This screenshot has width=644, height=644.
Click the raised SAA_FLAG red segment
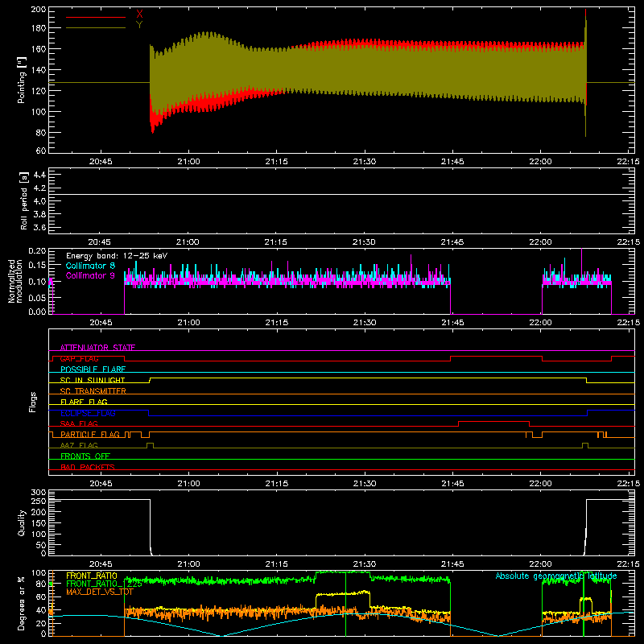click(493, 421)
